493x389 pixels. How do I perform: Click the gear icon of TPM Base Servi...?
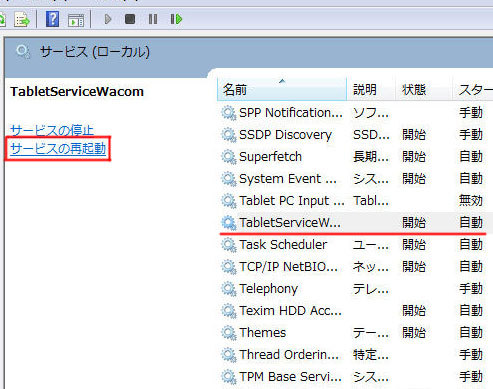pos(229,377)
